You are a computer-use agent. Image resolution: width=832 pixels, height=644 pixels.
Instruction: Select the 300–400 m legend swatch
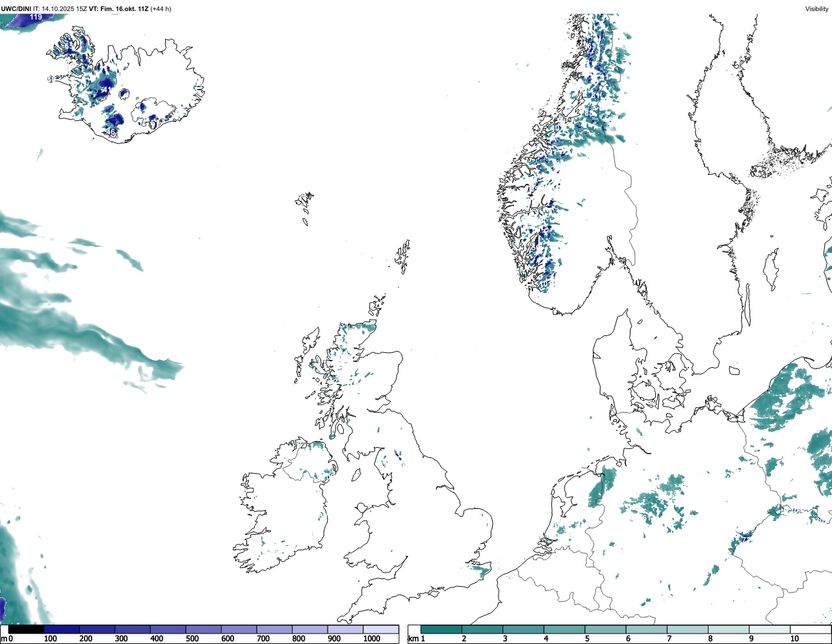133,629
